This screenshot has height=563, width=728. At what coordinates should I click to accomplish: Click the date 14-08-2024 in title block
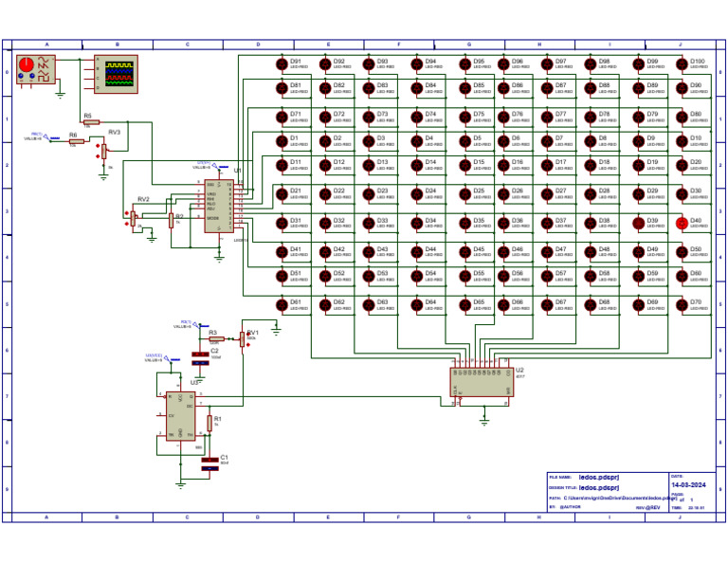[688, 484]
